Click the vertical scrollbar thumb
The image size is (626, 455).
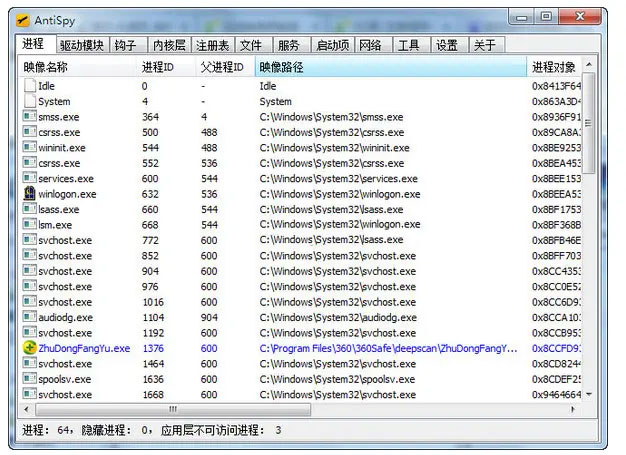(588, 123)
